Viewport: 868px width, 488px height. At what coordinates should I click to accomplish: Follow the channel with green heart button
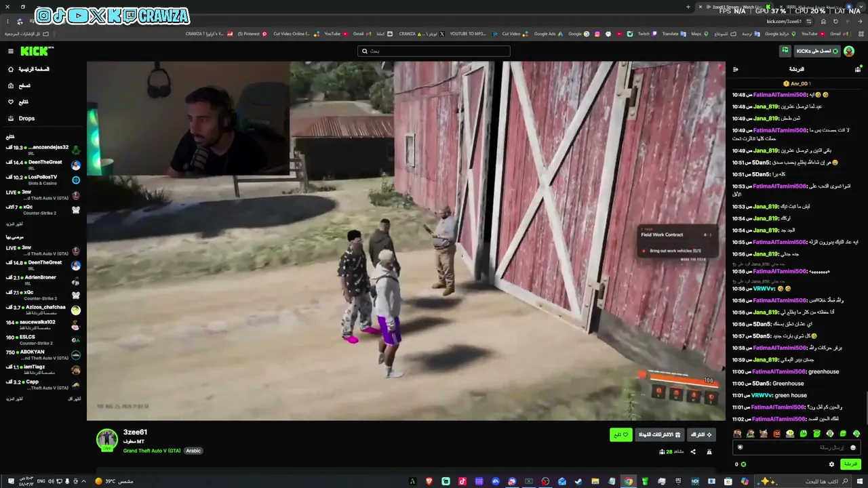pyautogui.click(x=621, y=434)
